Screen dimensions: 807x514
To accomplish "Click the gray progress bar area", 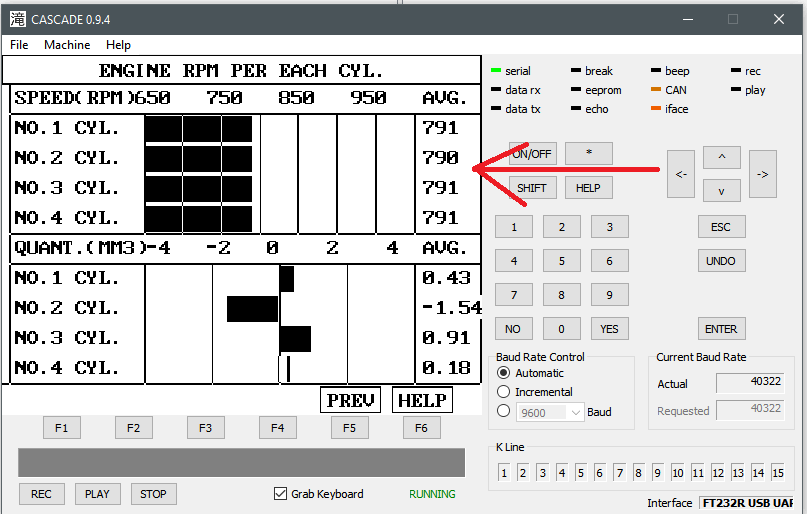I will coord(241,462).
